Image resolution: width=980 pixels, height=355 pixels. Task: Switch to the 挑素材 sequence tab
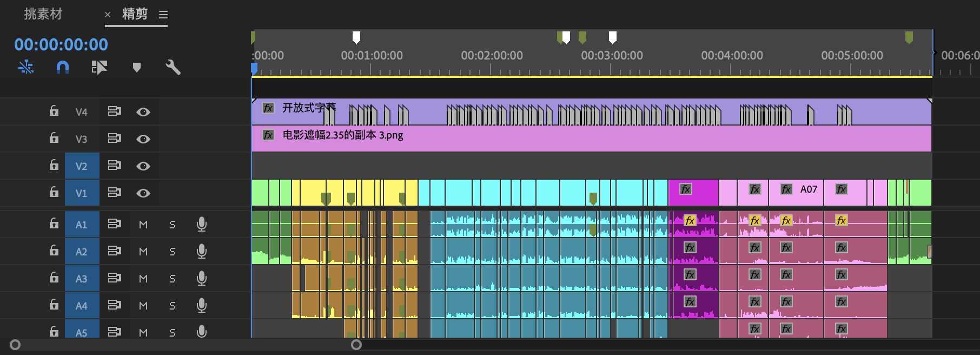(43, 14)
